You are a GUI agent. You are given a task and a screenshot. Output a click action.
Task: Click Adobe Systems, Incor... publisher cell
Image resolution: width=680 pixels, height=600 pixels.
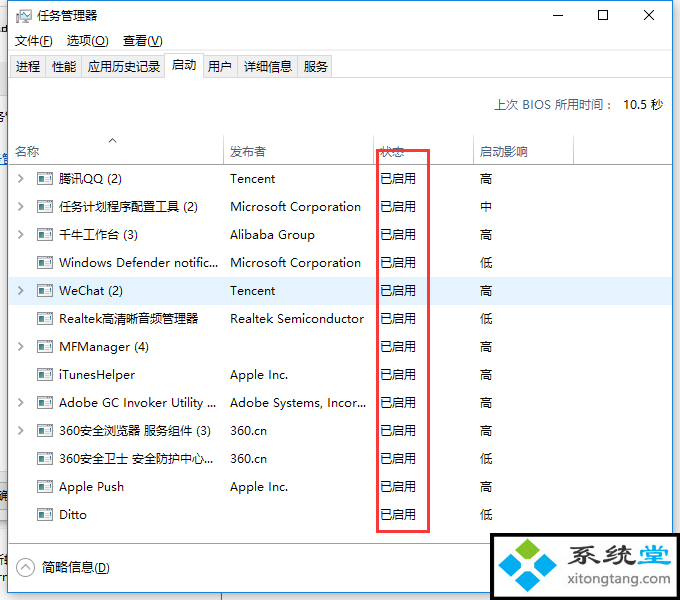(x=298, y=403)
